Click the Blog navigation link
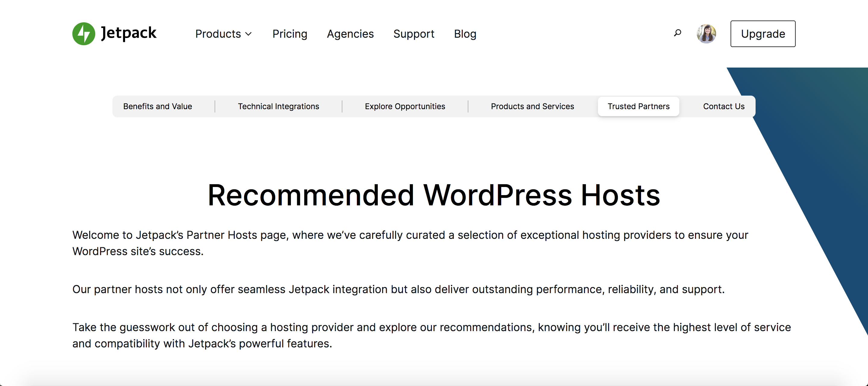Screen dimensions: 868x386 point(465,34)
